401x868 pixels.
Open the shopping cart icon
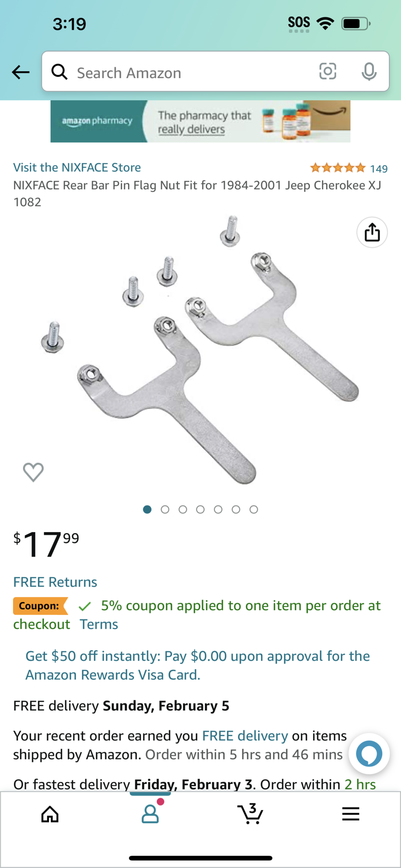click(x=250, y=814)
